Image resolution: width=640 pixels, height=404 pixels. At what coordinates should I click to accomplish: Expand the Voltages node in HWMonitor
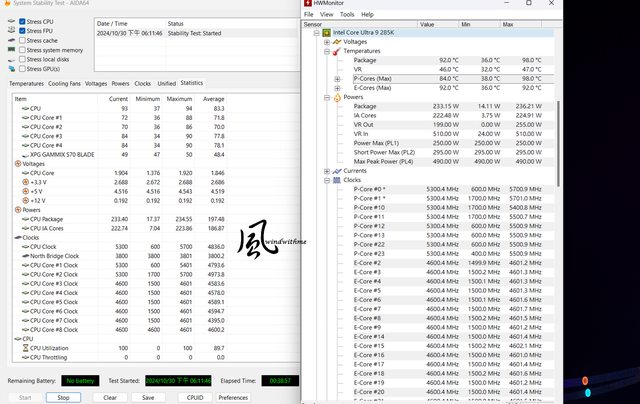click(326, 42)
